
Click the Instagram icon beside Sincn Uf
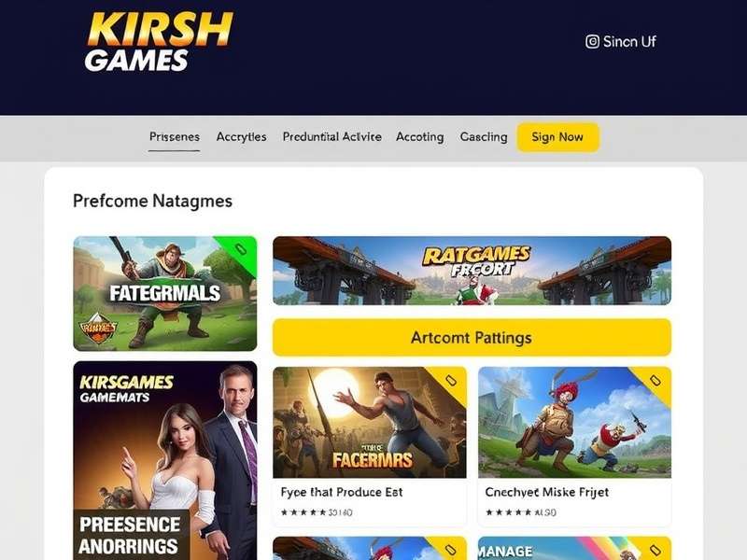592,41
